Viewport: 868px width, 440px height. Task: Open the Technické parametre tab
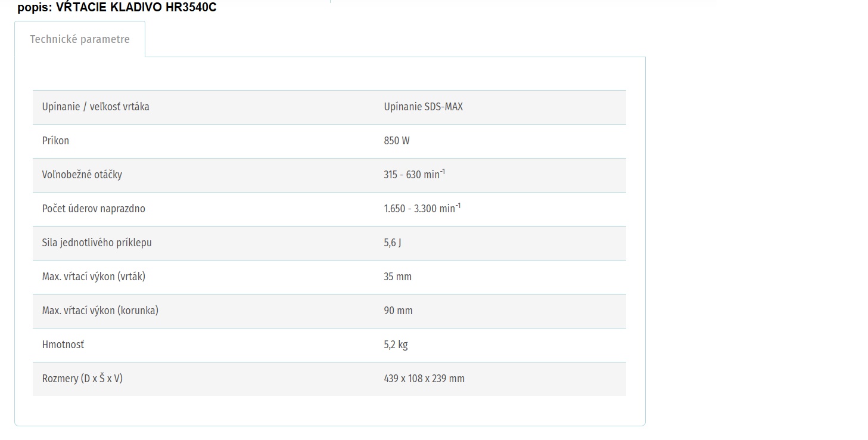[x=80, y=39]
